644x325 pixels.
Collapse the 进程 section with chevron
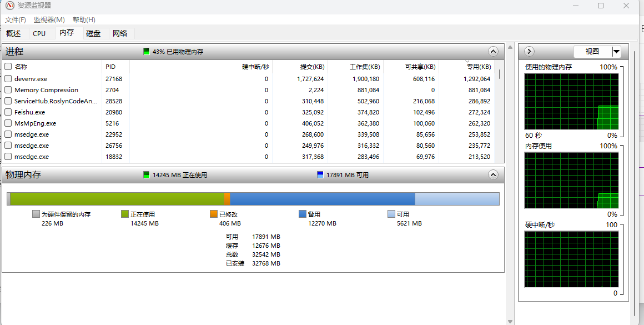(493, 51)
